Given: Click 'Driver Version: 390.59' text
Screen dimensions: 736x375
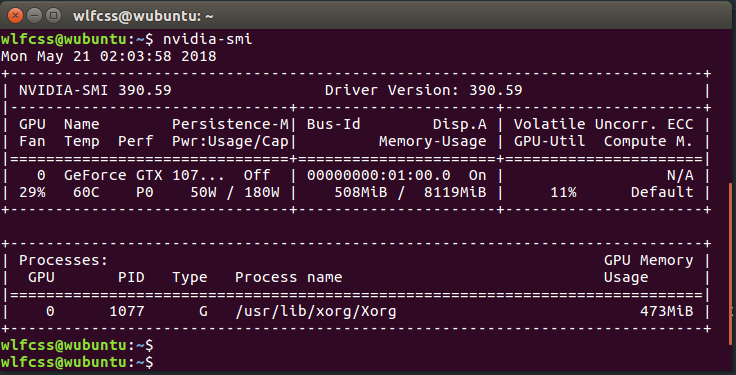Looking at the screenshot, I should point(423,91).
